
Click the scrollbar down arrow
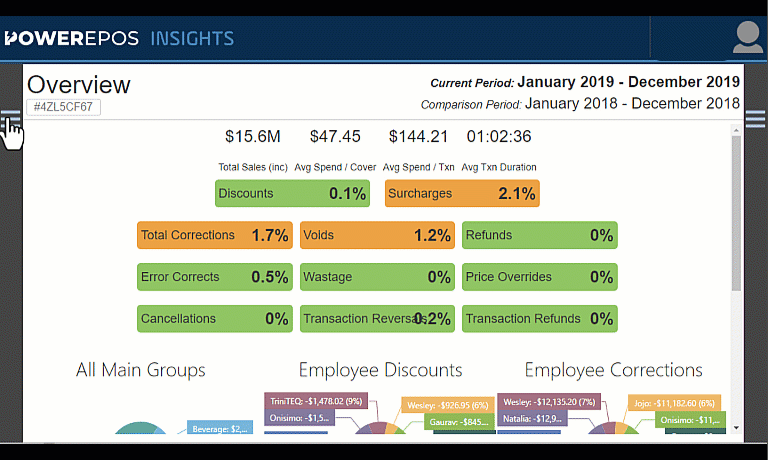[x=736, y=428]
